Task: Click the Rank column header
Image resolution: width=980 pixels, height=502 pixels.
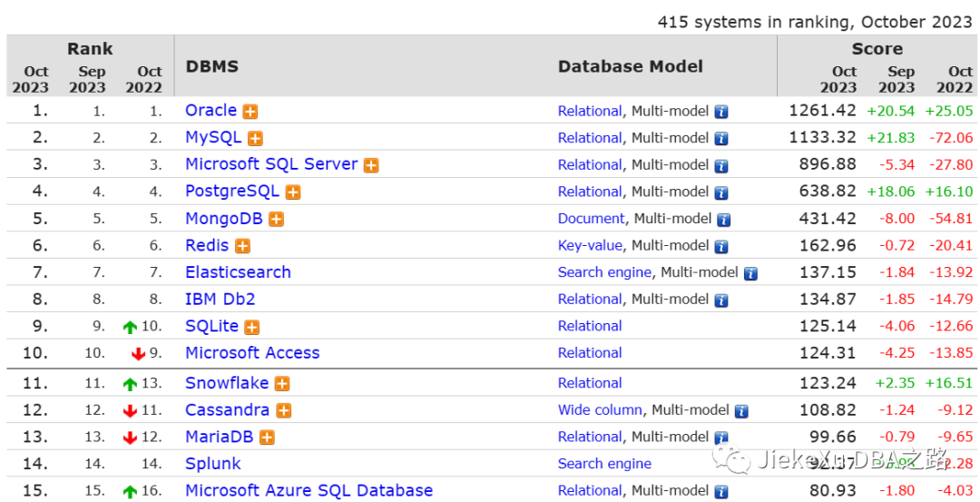Action: click(x=90, y=49)
